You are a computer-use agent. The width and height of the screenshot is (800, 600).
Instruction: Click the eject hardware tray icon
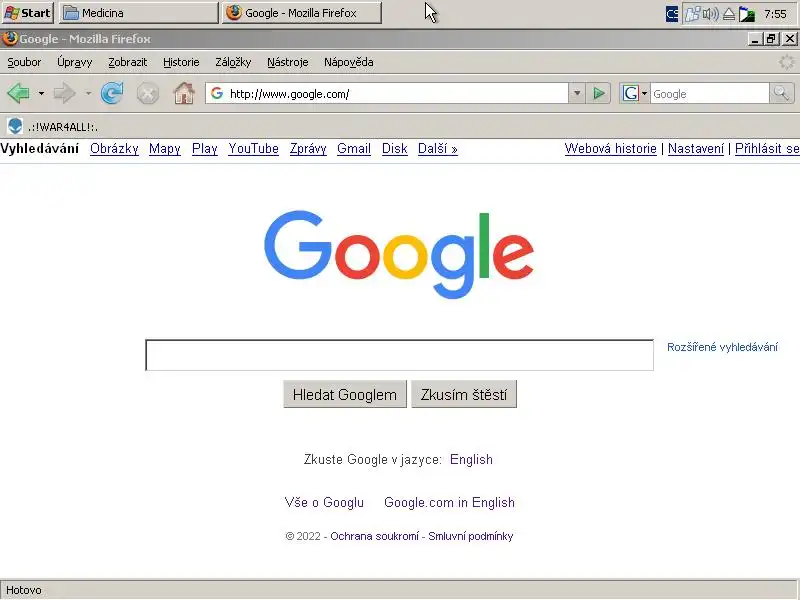(729, 14)
